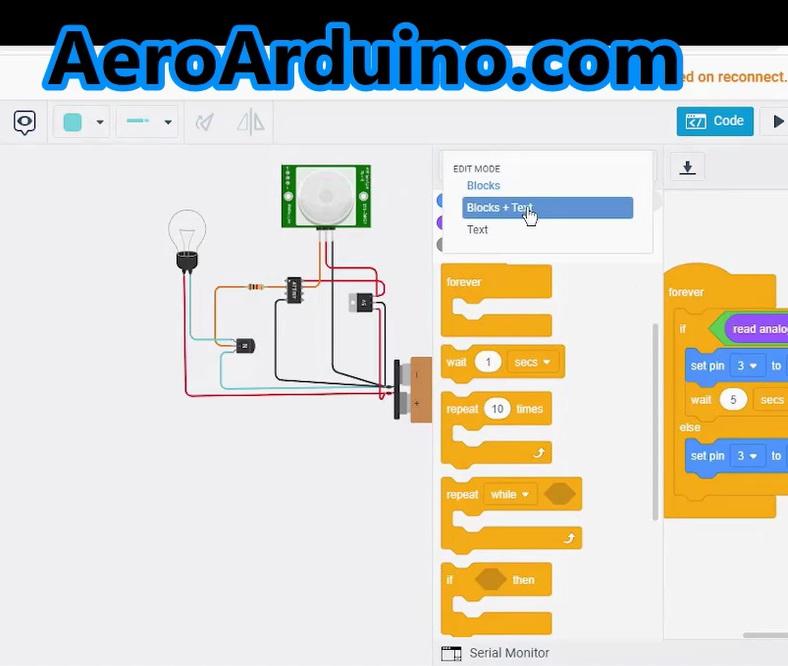Open the first set pin 3 dropdown in workspace

(x=747, y=366)
